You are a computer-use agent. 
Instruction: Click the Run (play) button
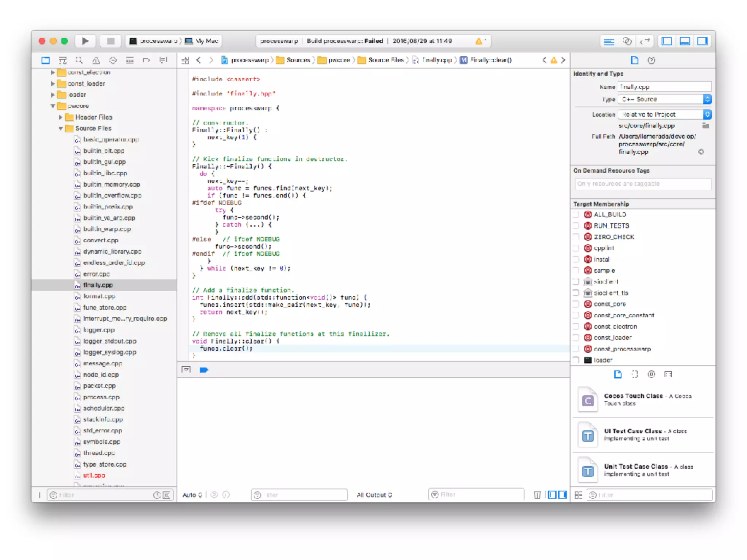[85, 41]
